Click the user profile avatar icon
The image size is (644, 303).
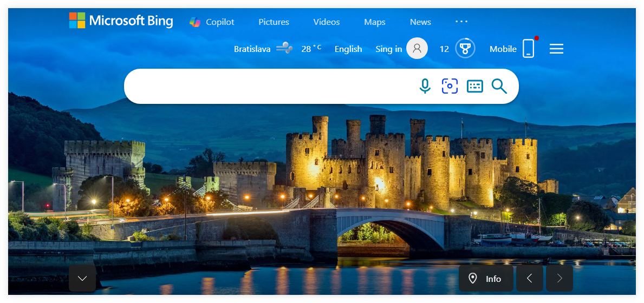(417, 49)
